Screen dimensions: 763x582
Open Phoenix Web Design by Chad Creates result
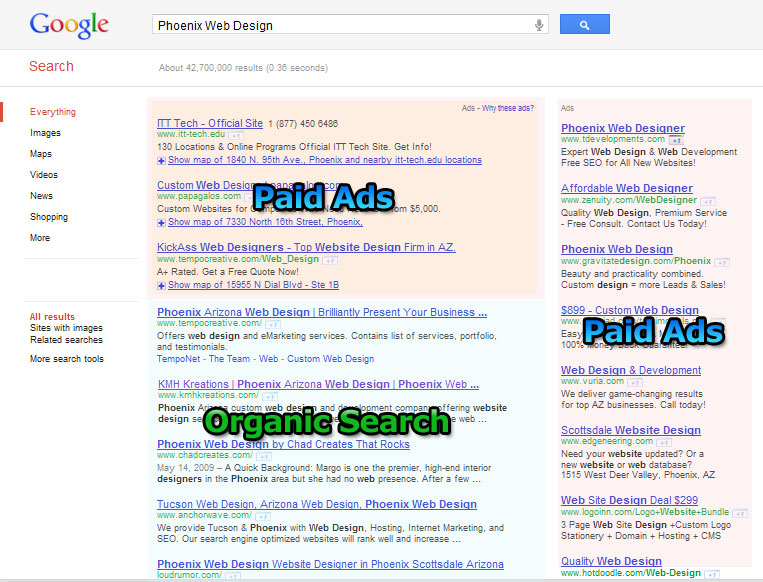(283, 444)
